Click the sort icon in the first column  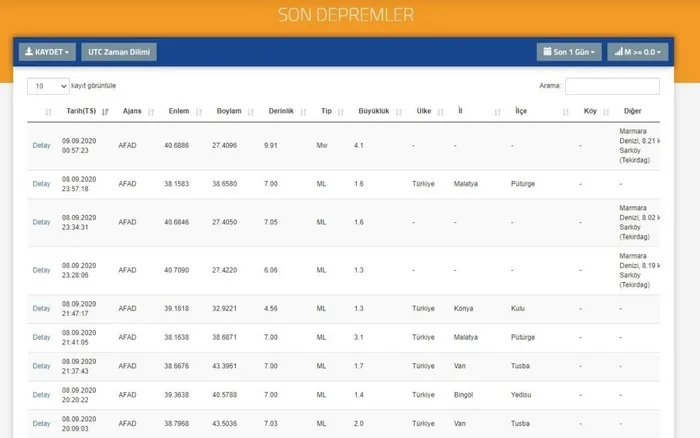click(49, 112)
